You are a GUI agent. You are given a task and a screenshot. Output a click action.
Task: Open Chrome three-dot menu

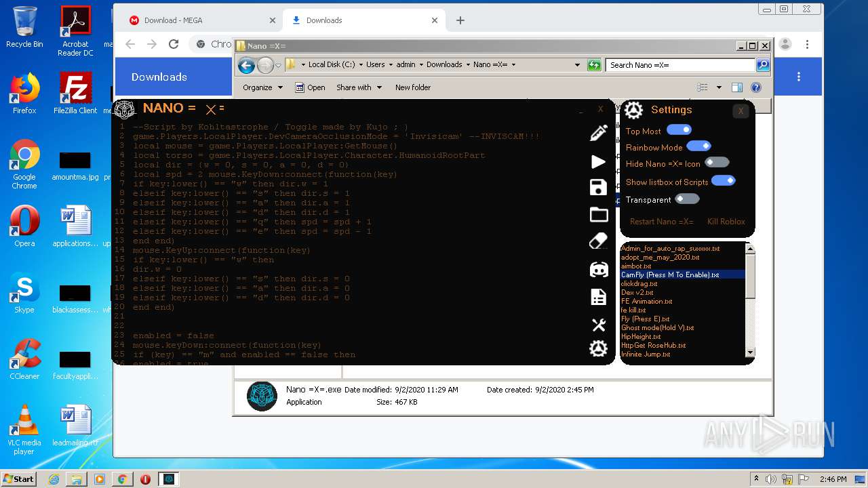point(807,44)
